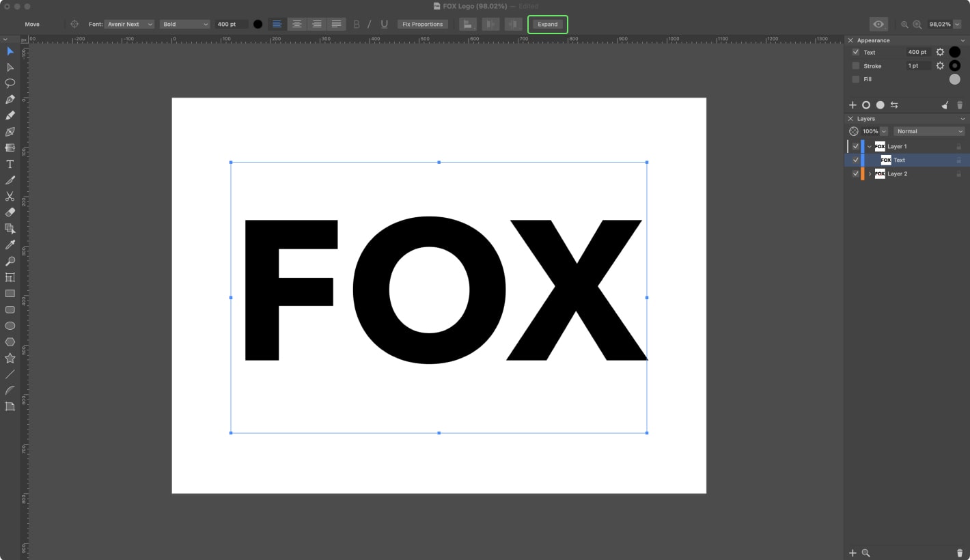This screenshot has width=970, height=560.
Task: Click the 400 pt font size field in toolbar
Action: pos(231,24)
